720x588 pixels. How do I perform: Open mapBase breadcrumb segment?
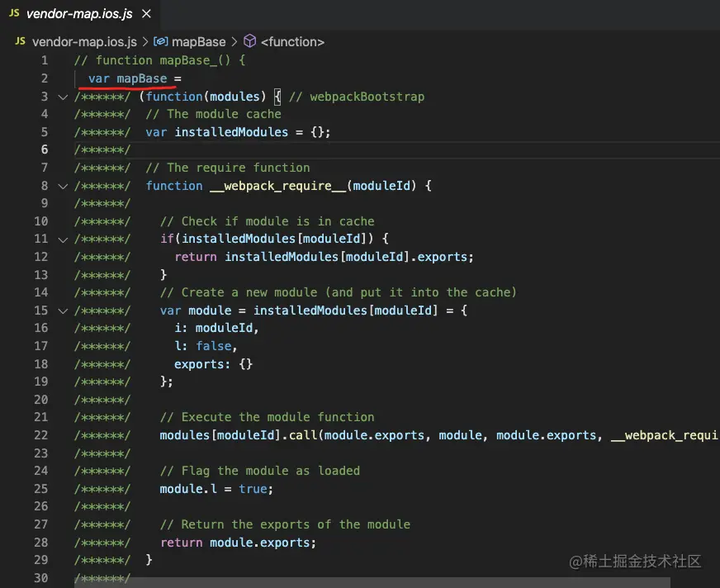[x=199, y=42]
